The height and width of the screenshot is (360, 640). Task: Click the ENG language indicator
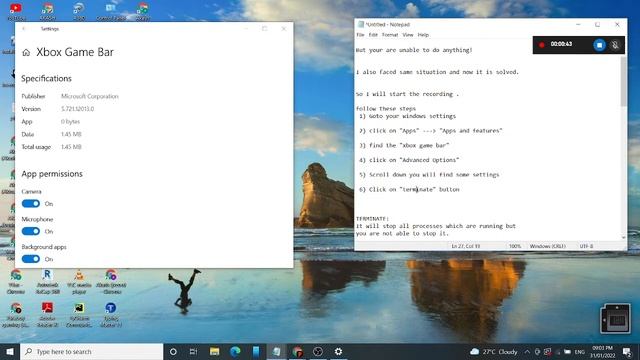tap(580, 352)
